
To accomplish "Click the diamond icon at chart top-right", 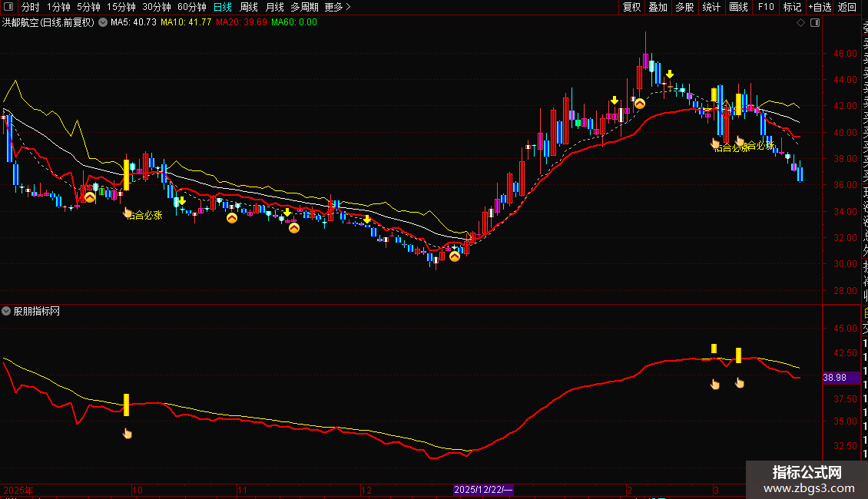I will [800, 23].
